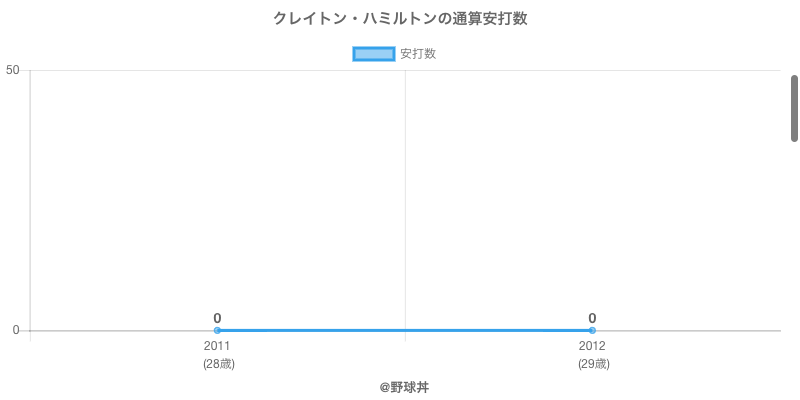Click the (28歳) age label
Screen dimensions: 800x400
(218, 364)
